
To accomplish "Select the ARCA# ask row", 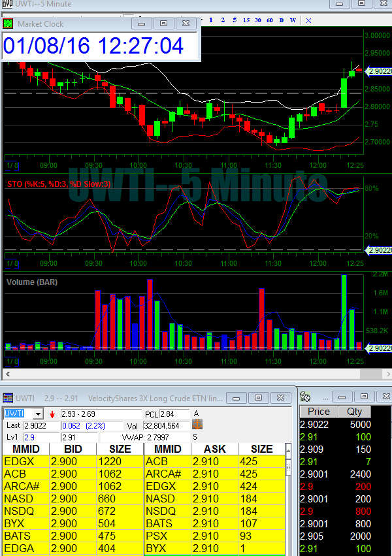I will click(x=215, y=474).
